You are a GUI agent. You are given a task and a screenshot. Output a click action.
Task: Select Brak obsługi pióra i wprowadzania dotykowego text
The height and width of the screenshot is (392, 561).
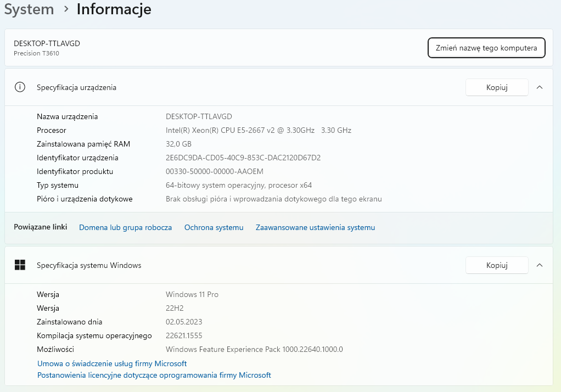click(274, 199)
